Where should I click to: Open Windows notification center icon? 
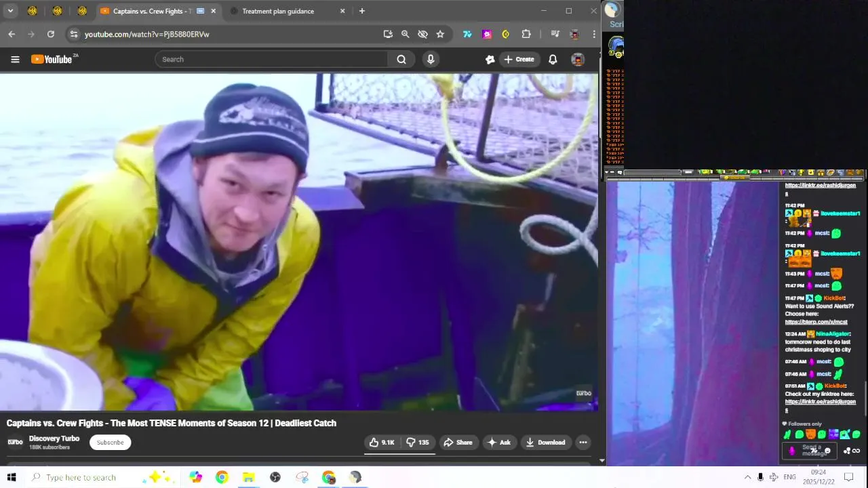(848, 477)
